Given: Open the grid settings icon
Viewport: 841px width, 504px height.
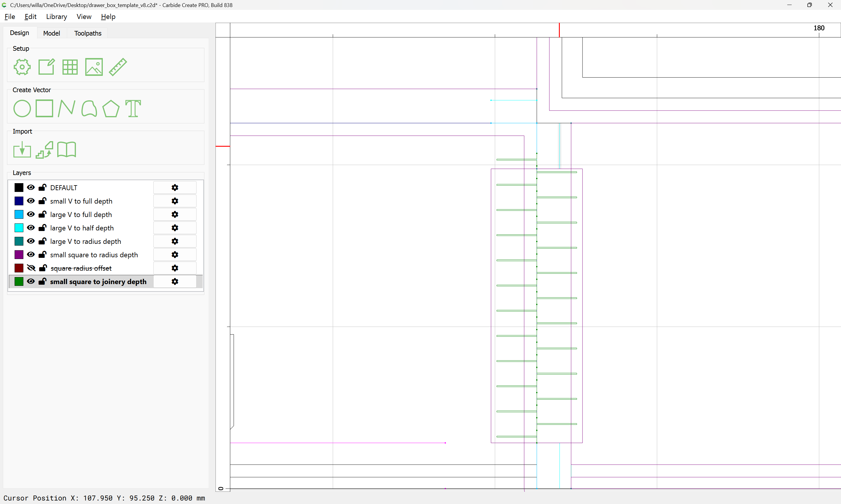Looking at the screenshot, I should pyautogui.click(x=70, y=67).
